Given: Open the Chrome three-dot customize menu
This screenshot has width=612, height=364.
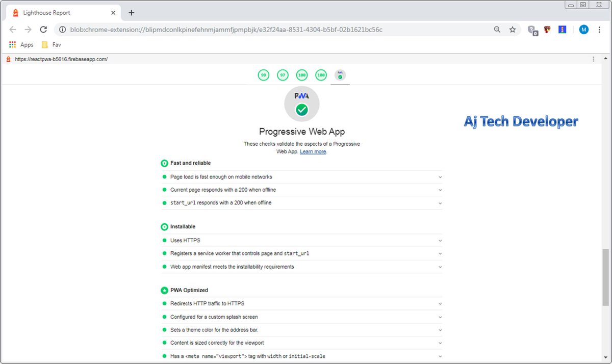Looking at the screenshot, I should coord(599,30).
